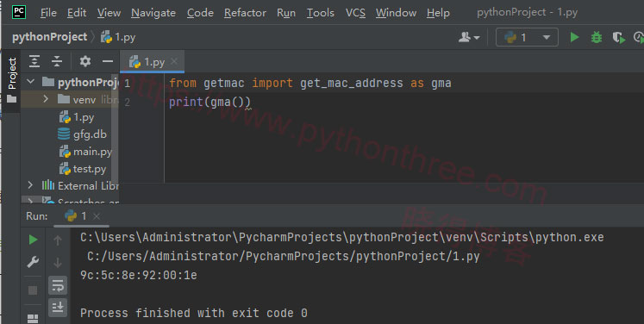Click line number 1 in gutter

(x=128, y=84)
